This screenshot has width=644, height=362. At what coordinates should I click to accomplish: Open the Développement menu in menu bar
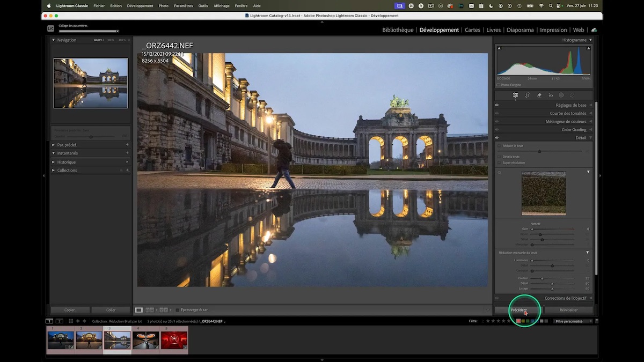(x=140, y=6)
